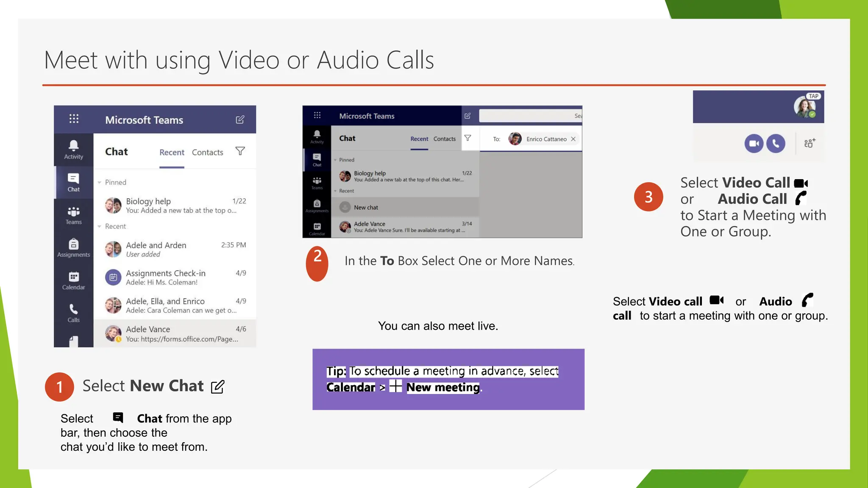Open Activity bell in left Teams sidebar
The height and width of the screenshot is (488, 868).
73,150
